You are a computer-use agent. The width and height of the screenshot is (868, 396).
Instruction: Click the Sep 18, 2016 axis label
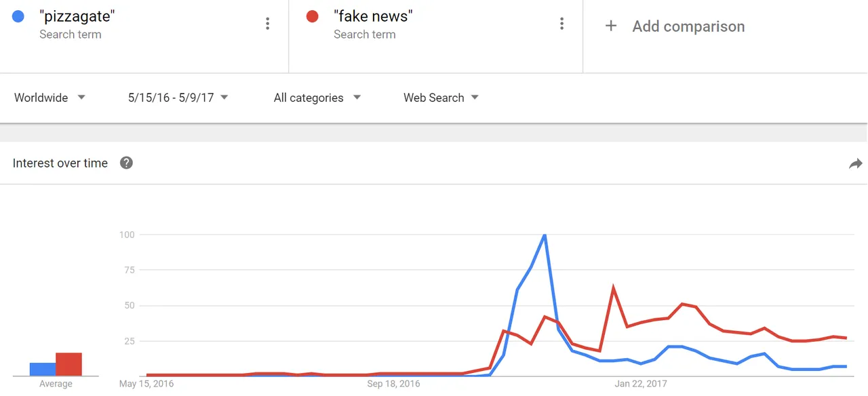pos(394,384)
